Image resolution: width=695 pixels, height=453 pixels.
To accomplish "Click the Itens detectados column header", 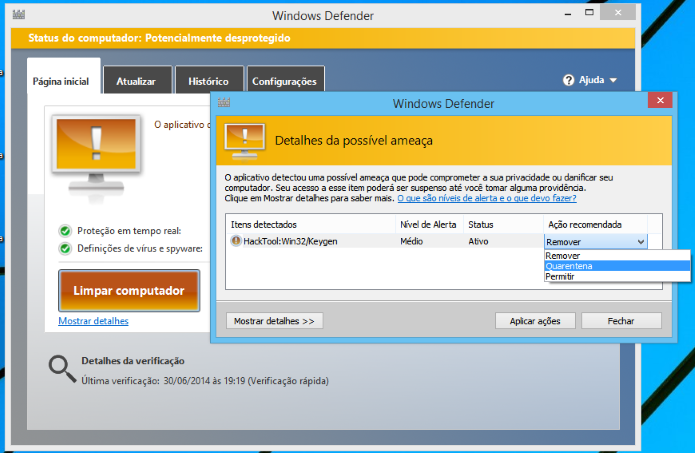I will 310,224.
